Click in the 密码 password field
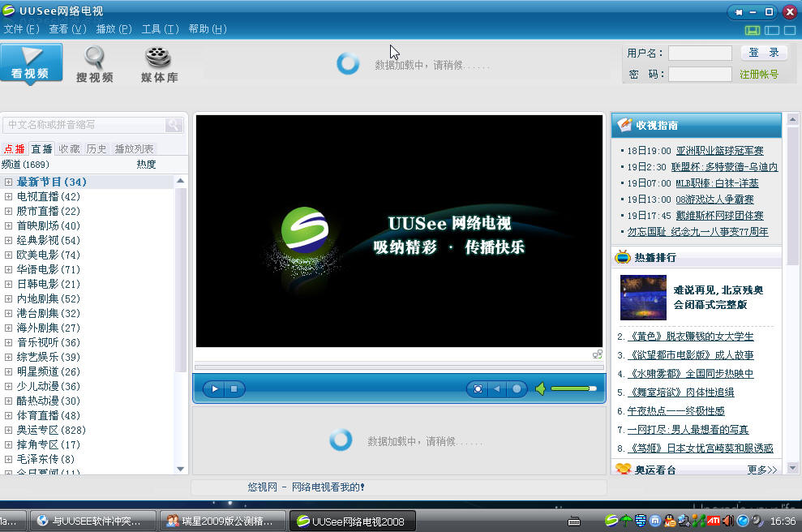The height and width of the screenshot is (532, 802). 700,74
